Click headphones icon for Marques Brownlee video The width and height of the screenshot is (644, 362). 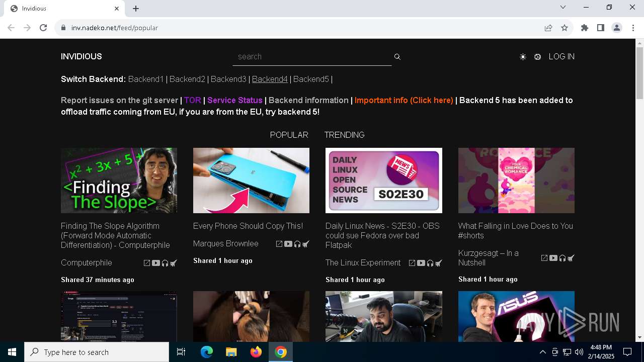[297, 244]
